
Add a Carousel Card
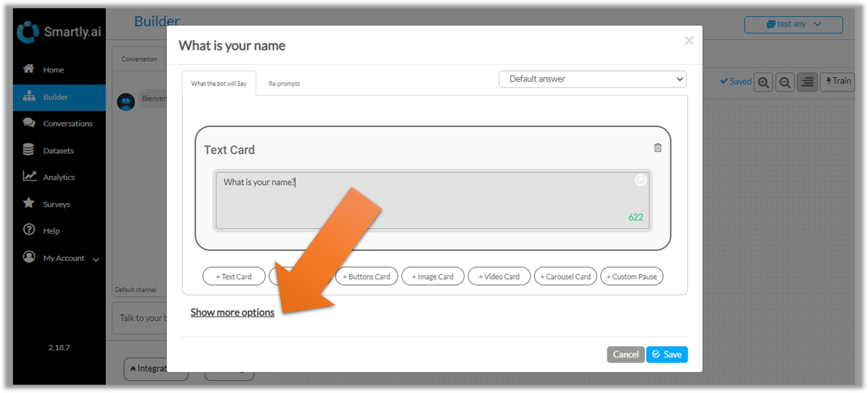tap(565, 276)
